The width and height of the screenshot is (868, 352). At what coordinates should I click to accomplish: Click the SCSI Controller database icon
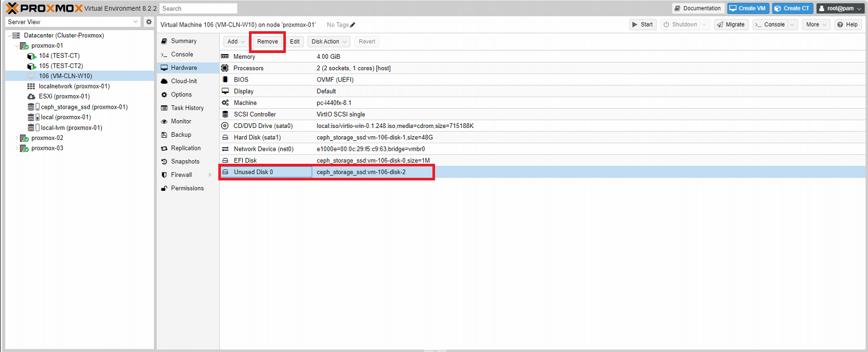click(225, 114)
